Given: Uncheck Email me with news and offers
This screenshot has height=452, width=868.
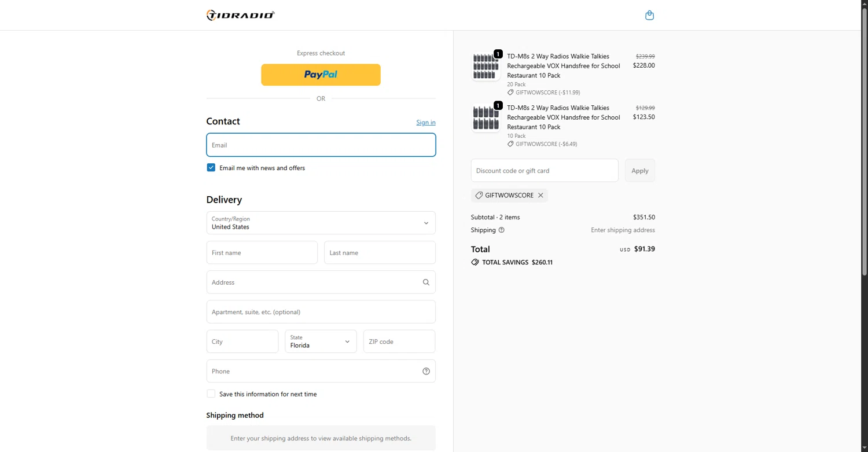Looking at the screenshot, I should [211, 168].
